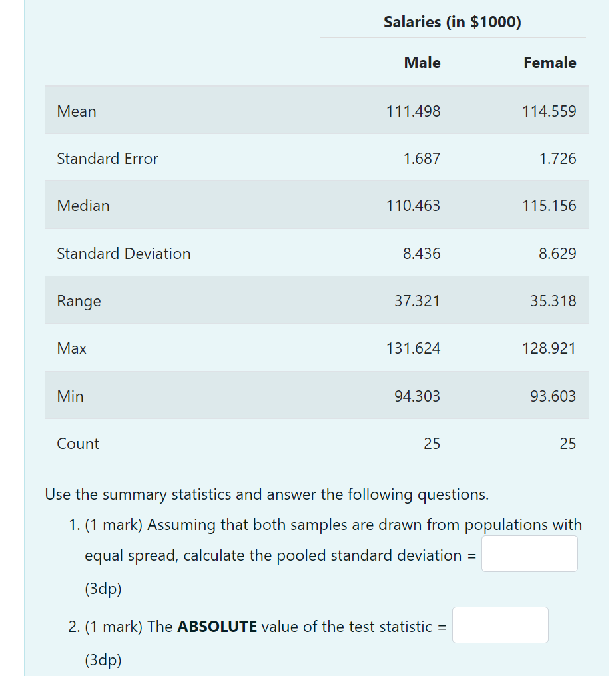
Task: Select the male count value 25
Action: (432, 444)
